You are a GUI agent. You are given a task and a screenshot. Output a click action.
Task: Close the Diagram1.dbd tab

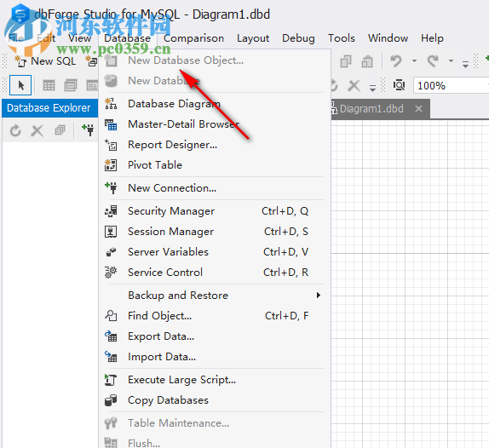418,108
